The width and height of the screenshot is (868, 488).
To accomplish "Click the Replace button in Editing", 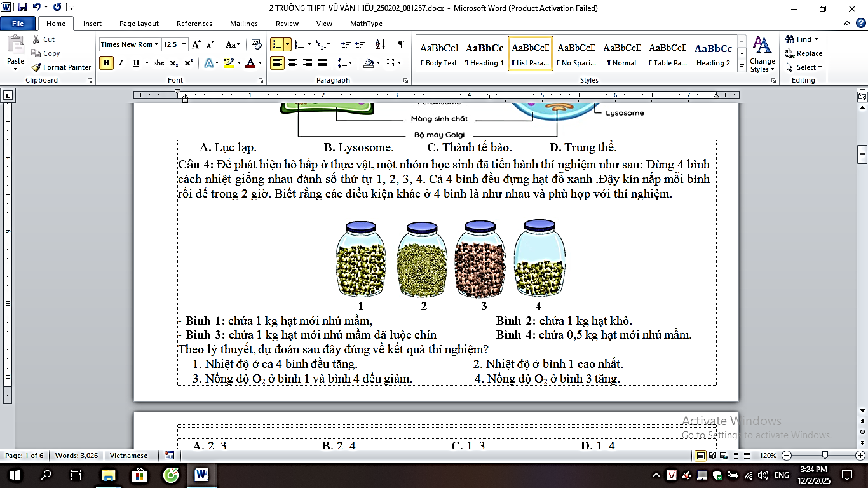I will click(803, 53).
